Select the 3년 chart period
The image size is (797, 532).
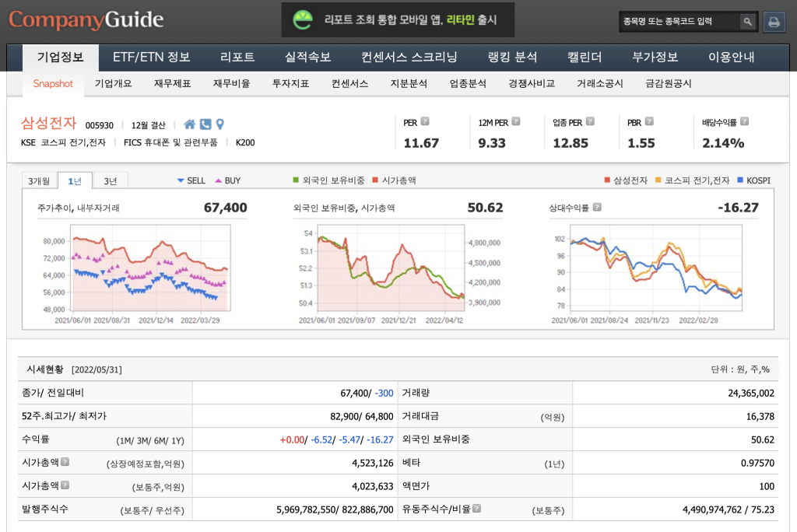(x=111, y=181)
